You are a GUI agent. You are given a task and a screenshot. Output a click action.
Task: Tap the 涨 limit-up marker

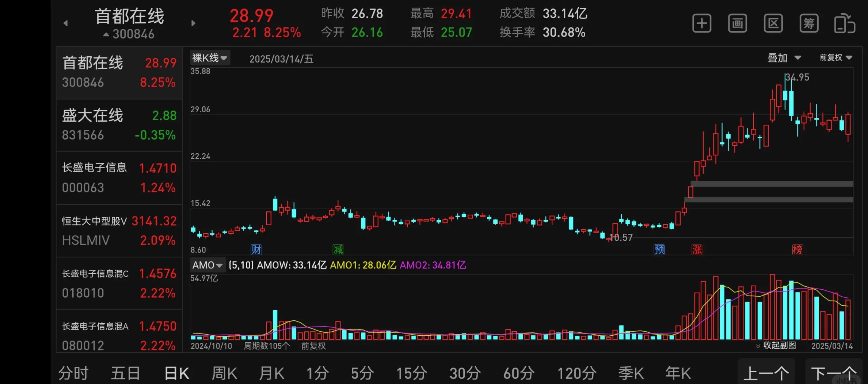click(697, 250)
